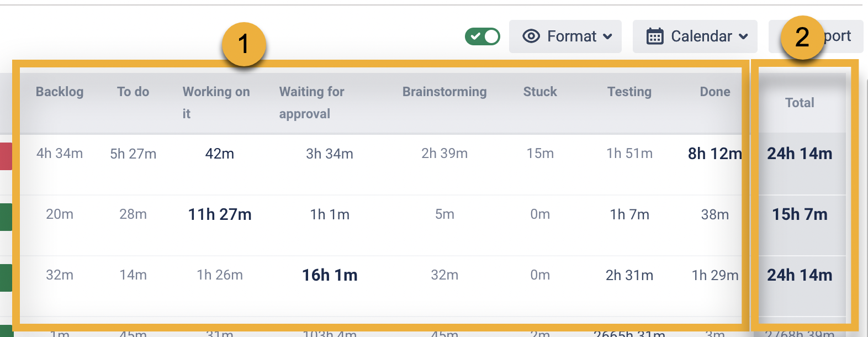Click the 15h 7m total cell
Image resolution: width=868 pixels, height=337 pixels.
800,214
